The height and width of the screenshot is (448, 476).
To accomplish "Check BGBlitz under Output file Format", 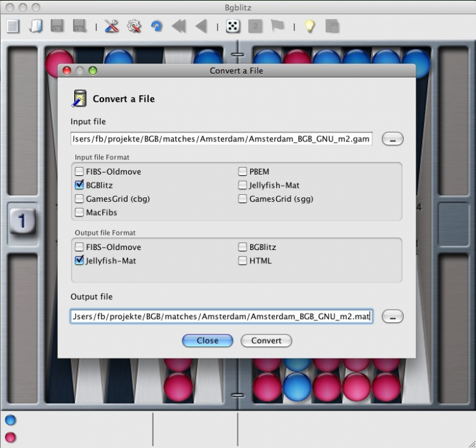I will pyautogui.click(x=242, y=247).
